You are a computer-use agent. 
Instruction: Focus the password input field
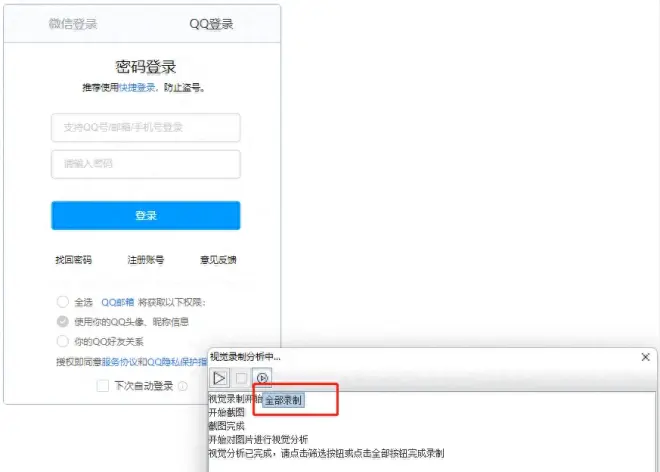click(x=146, y=164)
